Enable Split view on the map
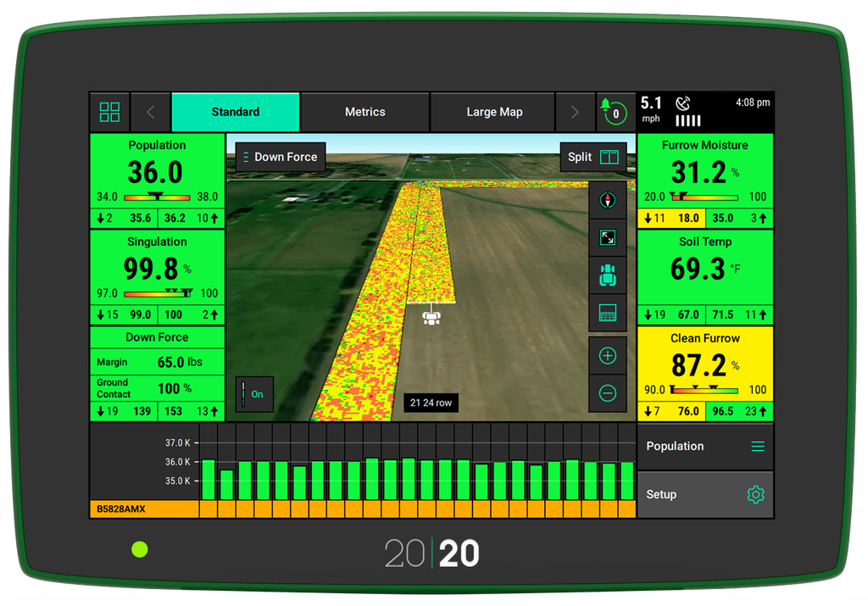The image size is (868, 606). point(594,157)
